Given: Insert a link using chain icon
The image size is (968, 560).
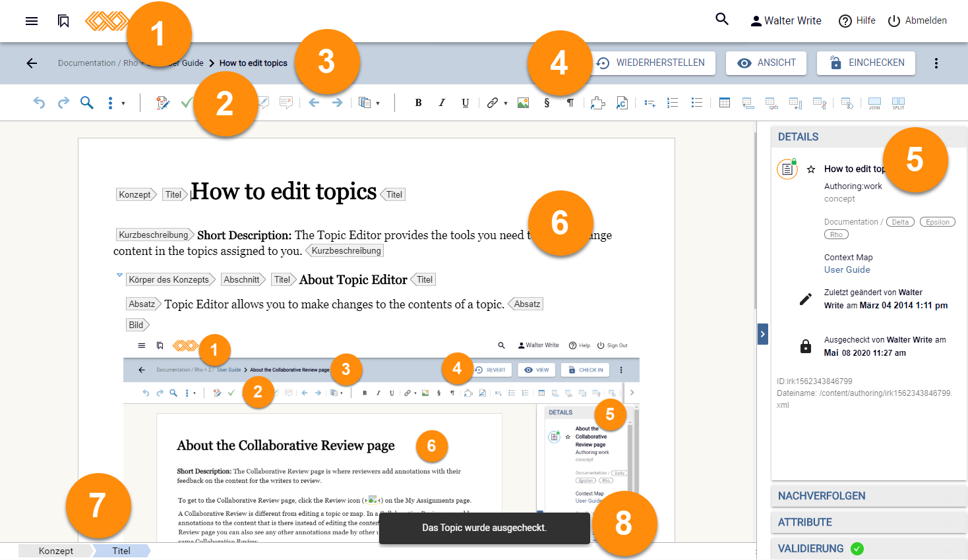Looking at the screenshot, I should click(492, 103).
